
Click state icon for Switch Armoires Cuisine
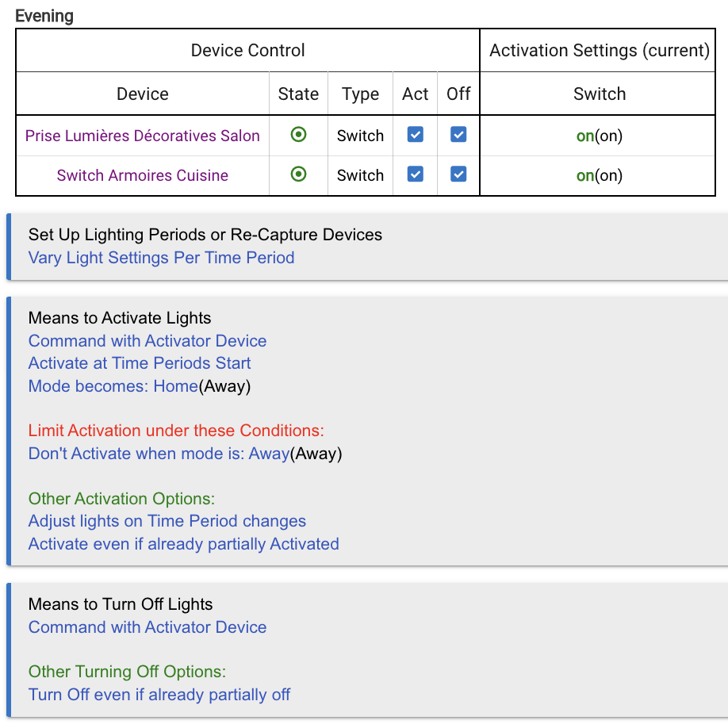click(298, 174)
